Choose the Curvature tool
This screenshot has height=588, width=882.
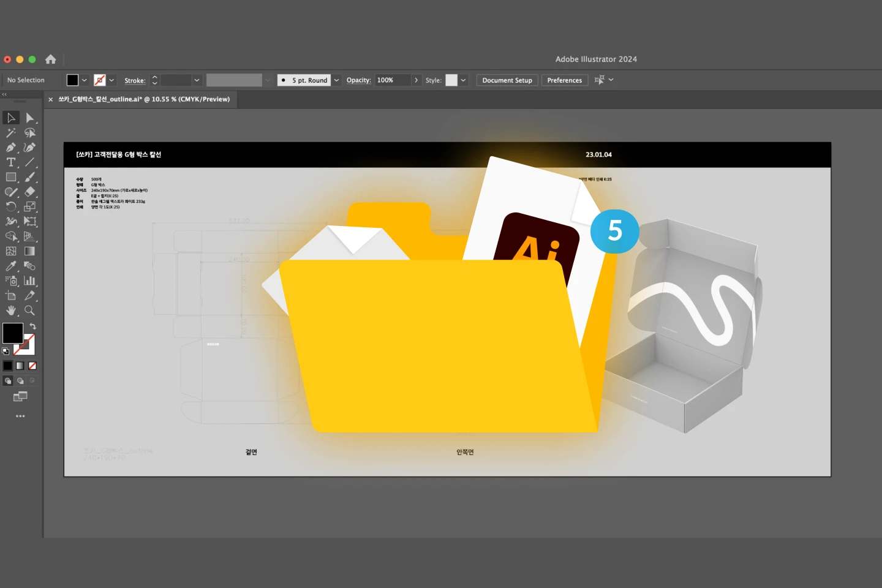click(30, 148)
